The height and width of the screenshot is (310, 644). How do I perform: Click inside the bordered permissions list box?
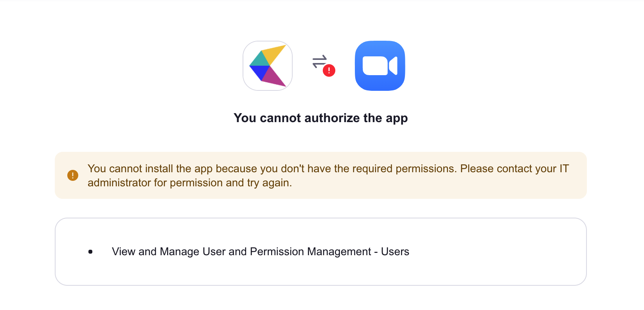[321, 252]
